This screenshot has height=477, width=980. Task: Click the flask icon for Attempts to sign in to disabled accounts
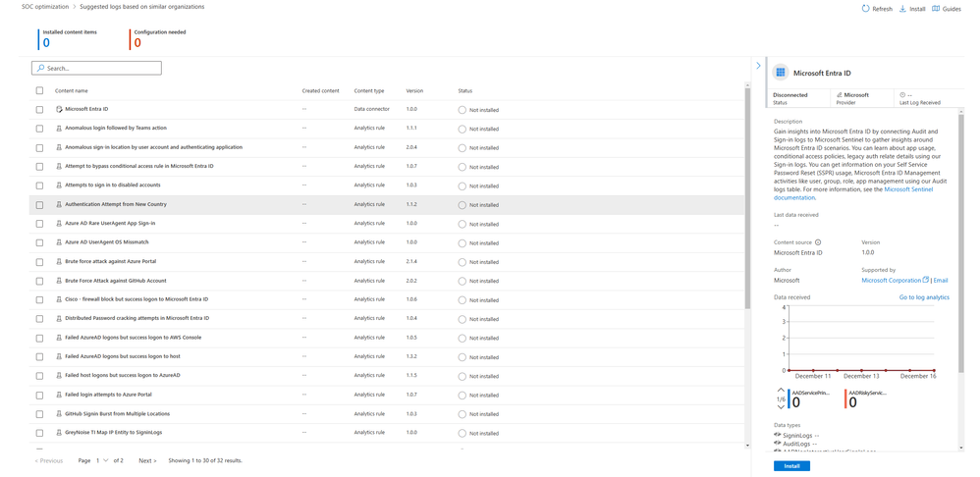(59, 185)
